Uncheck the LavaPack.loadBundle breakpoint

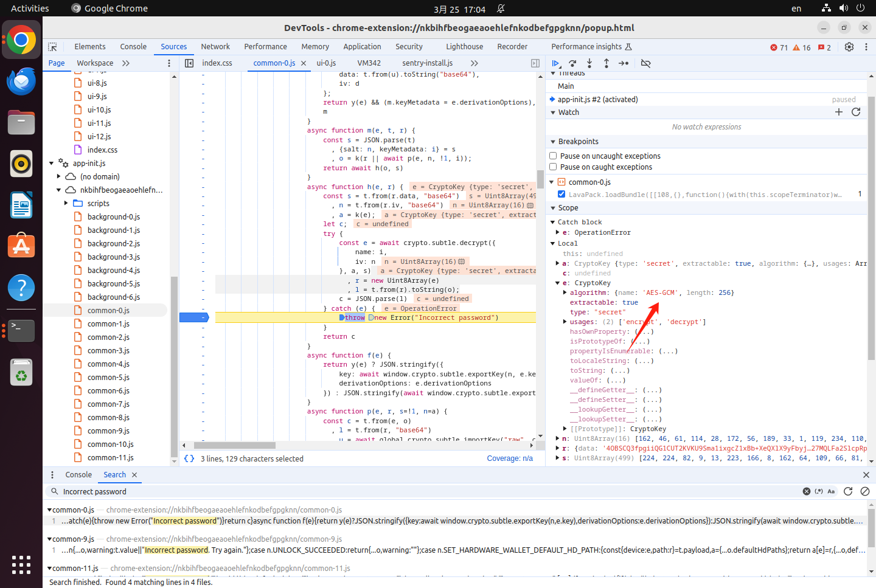[x=561, y=195]
